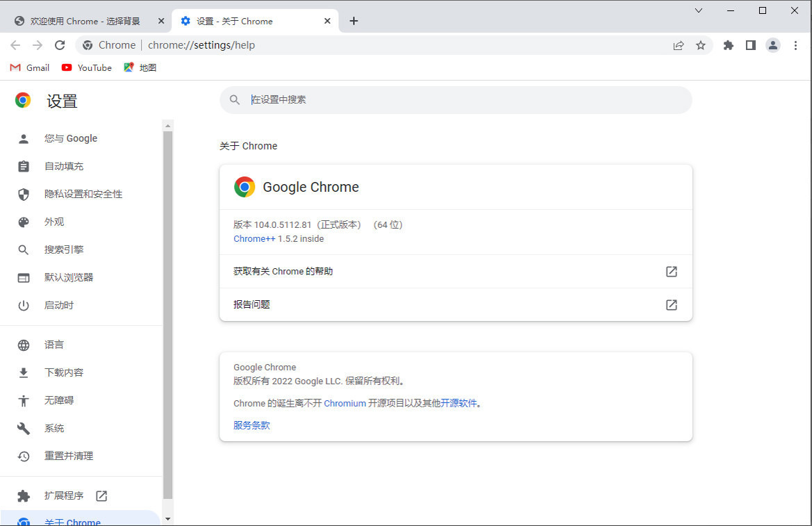Open the 服务条款 link

[x=251, y=425]
